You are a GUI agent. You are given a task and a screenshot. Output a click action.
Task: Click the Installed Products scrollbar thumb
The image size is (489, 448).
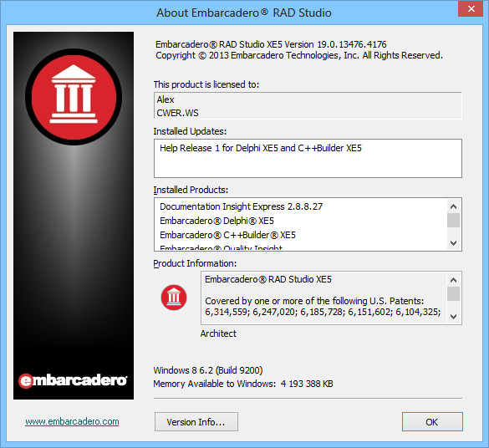click(453, 221)
